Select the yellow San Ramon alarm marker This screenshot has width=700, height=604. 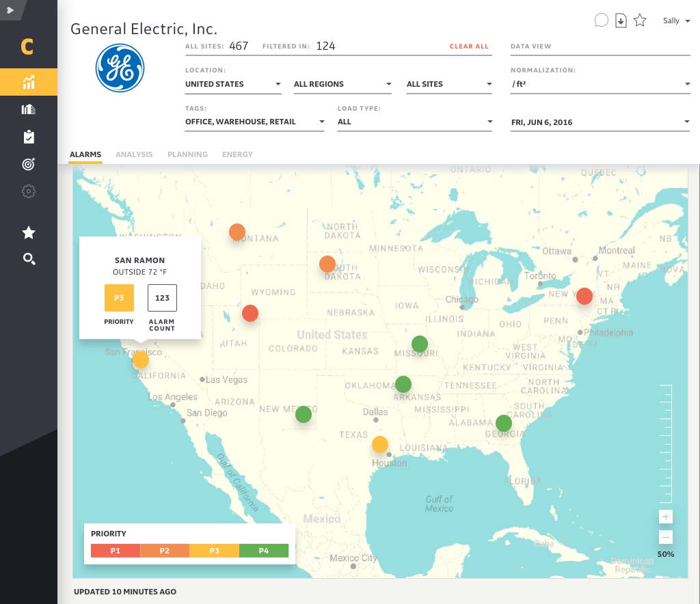click(141, 359)
